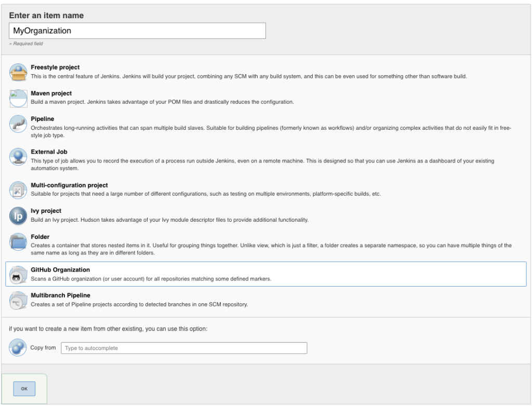Click the Ivy module descriptor description
The image size is (532, 406).
click(170, 220)
